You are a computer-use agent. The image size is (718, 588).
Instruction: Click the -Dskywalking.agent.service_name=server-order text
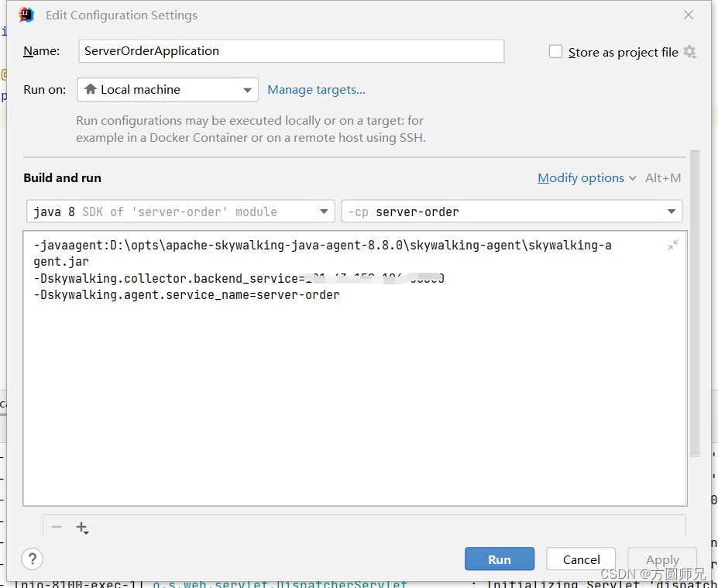[187, 294]
